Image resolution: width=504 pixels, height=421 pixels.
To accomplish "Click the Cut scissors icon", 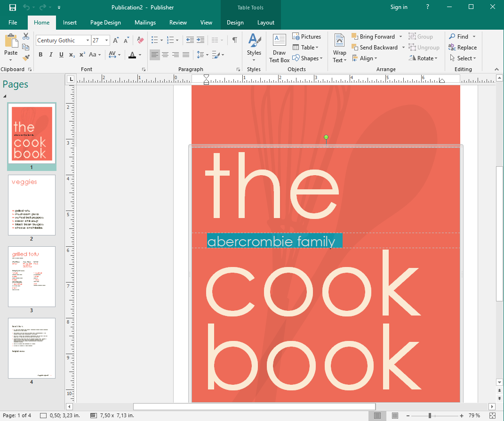I will click(26, 36).
